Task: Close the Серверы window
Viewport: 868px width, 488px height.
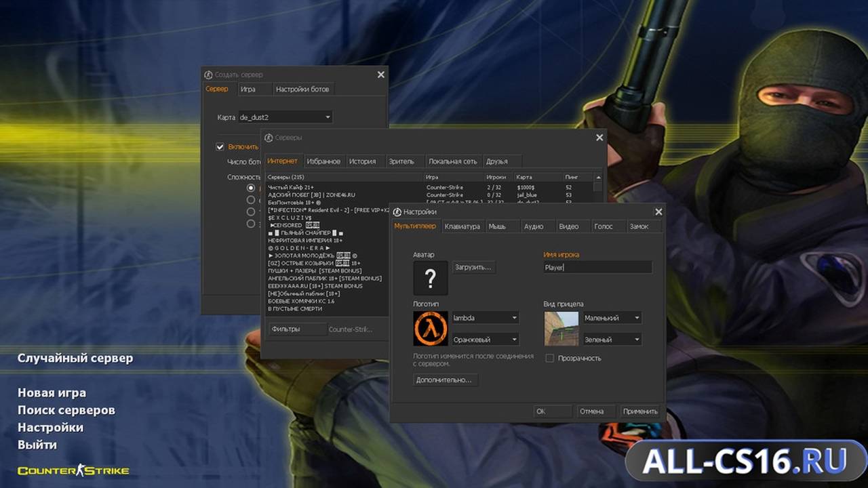Action: pos(599,138)
